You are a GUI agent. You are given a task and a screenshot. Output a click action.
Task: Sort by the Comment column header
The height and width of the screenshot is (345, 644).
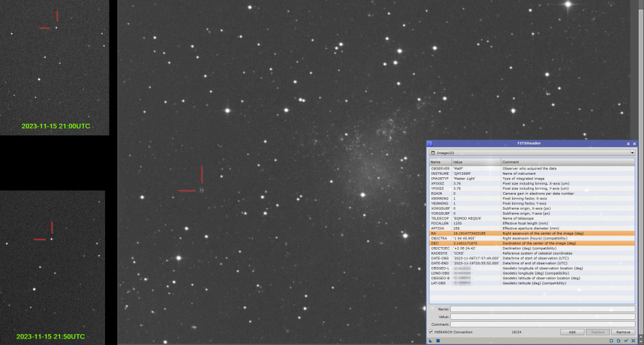pyautogui.click(x=567, y=162)
